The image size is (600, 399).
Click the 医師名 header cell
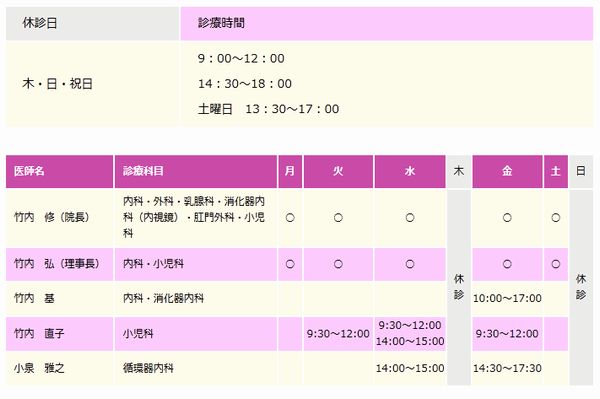pyautogui.click(x=59, y=171)
